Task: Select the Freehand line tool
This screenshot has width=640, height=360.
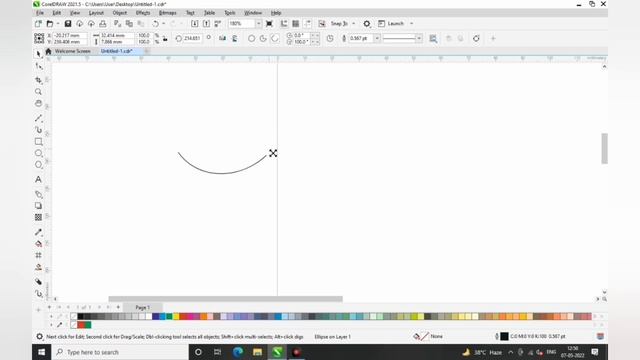Action: point(38,118)
